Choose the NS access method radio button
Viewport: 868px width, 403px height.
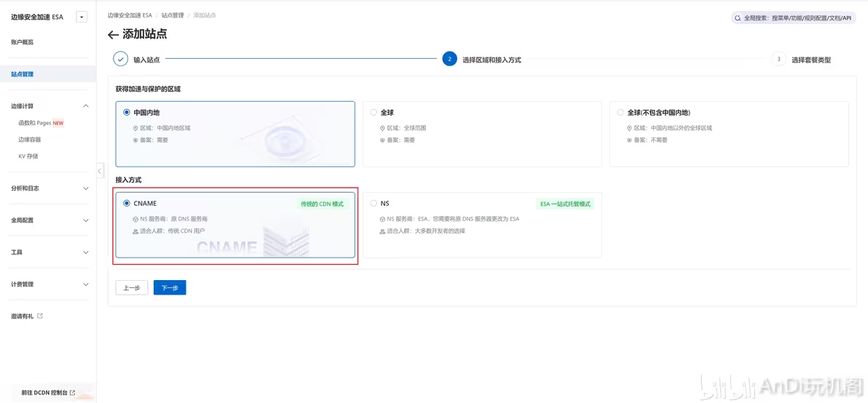(374, 204)
